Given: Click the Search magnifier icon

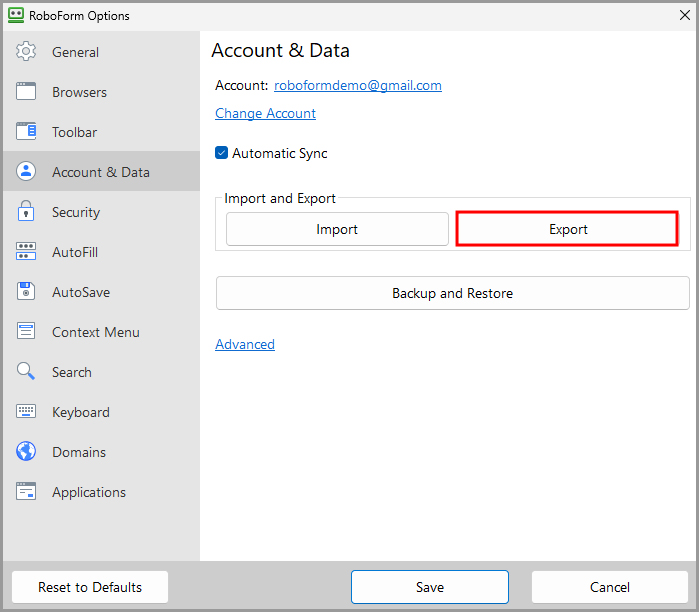Looking at the screenshot, I should pos(26,371).
